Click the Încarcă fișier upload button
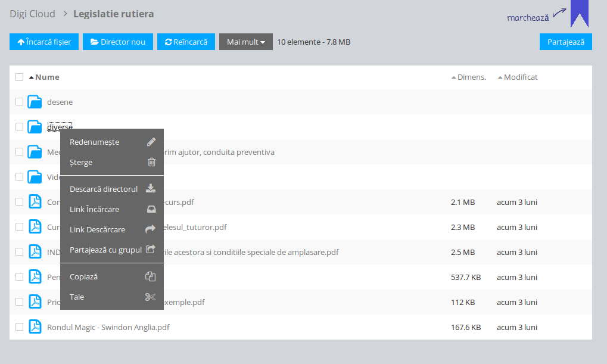 pos(44,42)
